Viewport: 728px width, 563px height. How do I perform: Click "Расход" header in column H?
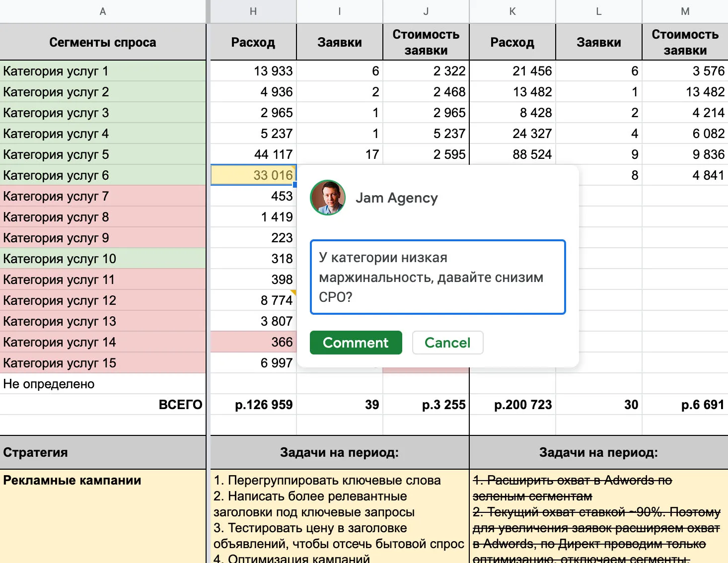253,42
